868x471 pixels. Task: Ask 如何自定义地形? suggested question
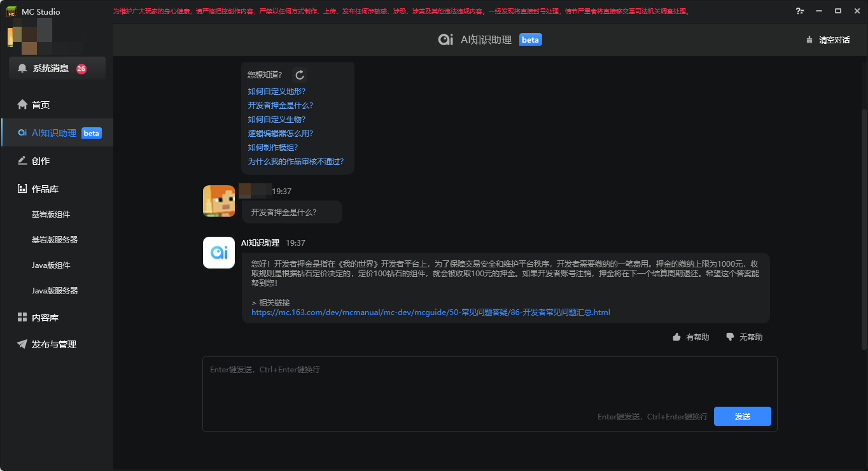[277, 92]
